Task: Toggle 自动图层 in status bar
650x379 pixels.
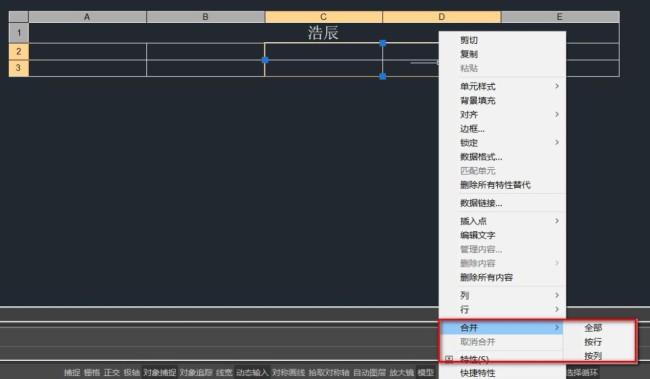Action: tap(369, 372)
